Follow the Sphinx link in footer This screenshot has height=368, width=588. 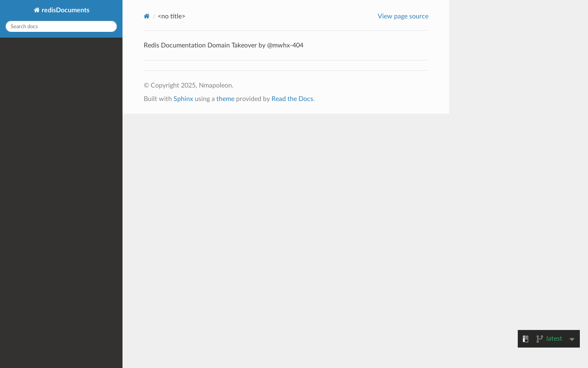pos(183,99)
